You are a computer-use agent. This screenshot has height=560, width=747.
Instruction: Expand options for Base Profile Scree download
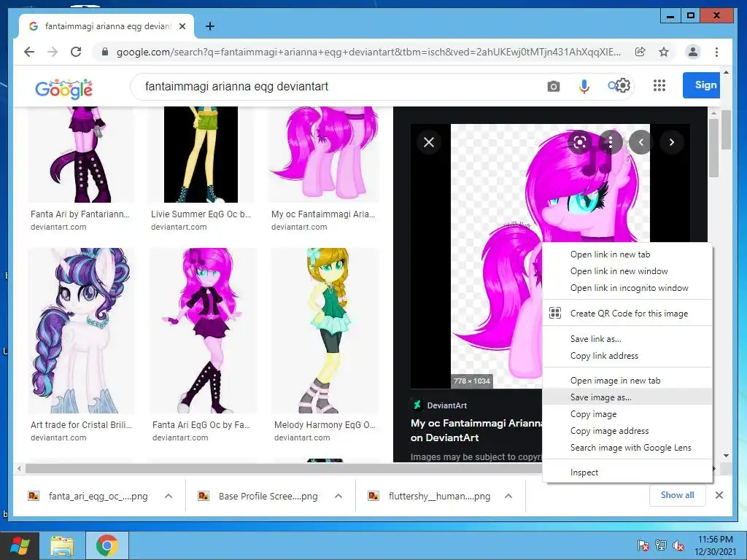338,496
